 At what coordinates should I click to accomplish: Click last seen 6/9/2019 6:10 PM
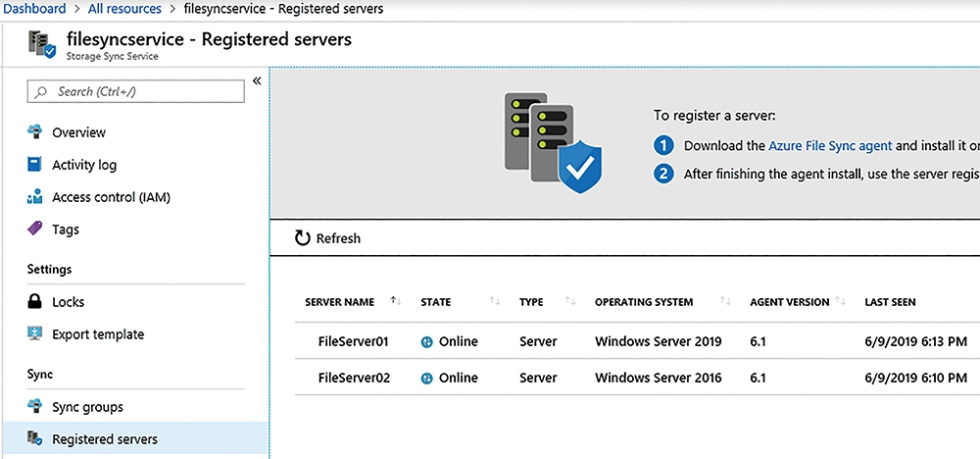tap(916, 378)
